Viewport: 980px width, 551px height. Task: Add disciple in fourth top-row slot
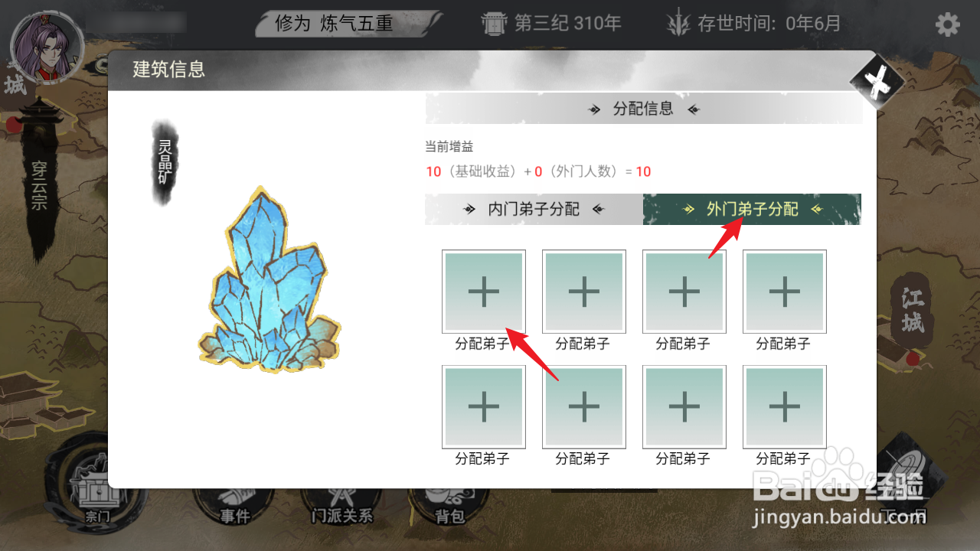tap(785, 292)
